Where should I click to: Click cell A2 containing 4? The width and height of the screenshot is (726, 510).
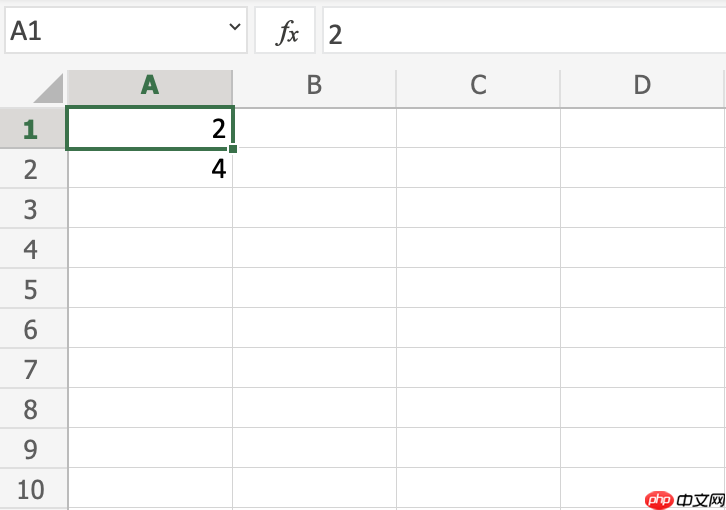click(150, 169)
